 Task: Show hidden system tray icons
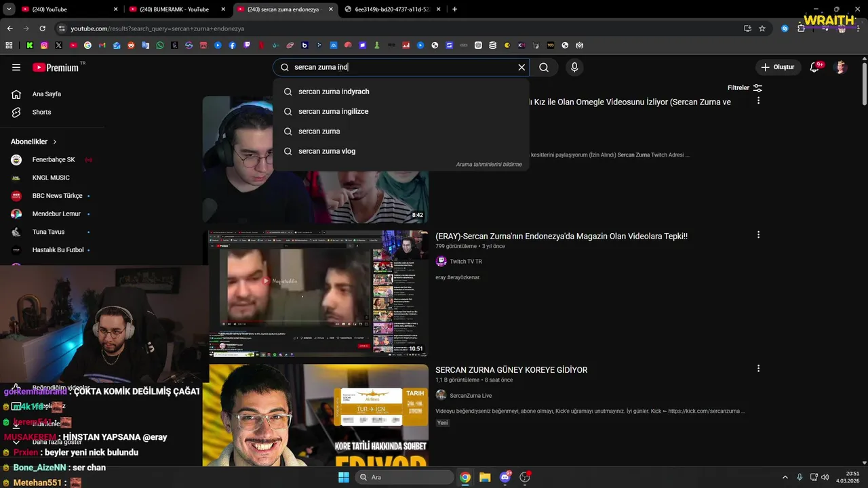coord(785,477)
